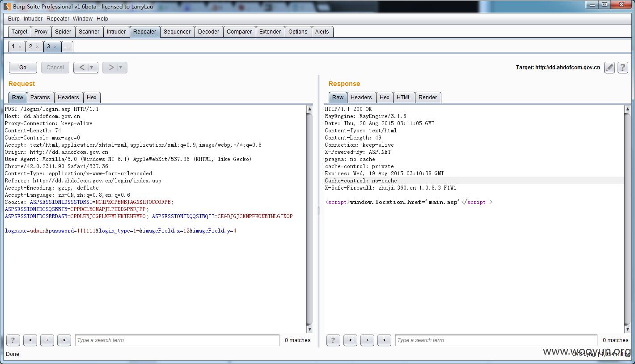Click the Target URL label

558,68
